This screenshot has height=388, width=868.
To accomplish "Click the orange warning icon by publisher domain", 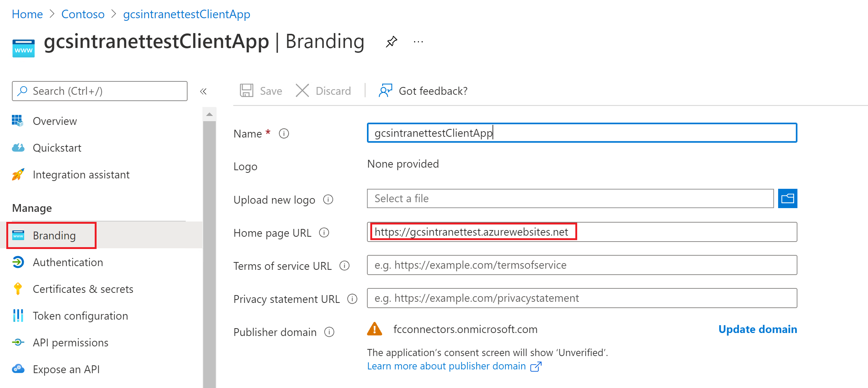I will 374,329.
